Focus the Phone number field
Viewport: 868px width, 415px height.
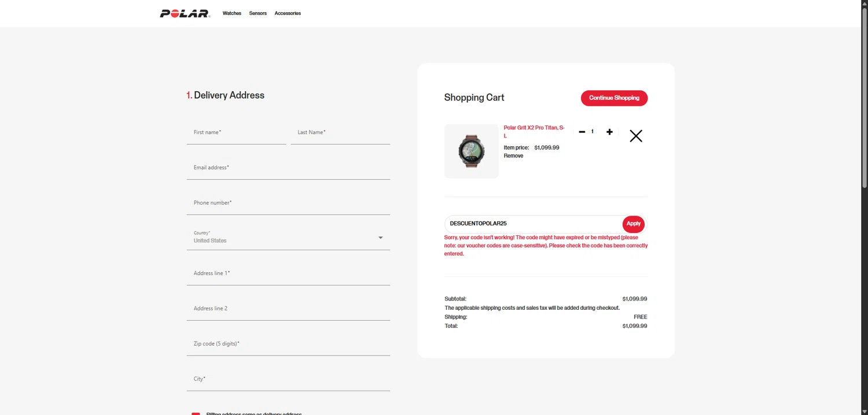(x=288, y=203)
